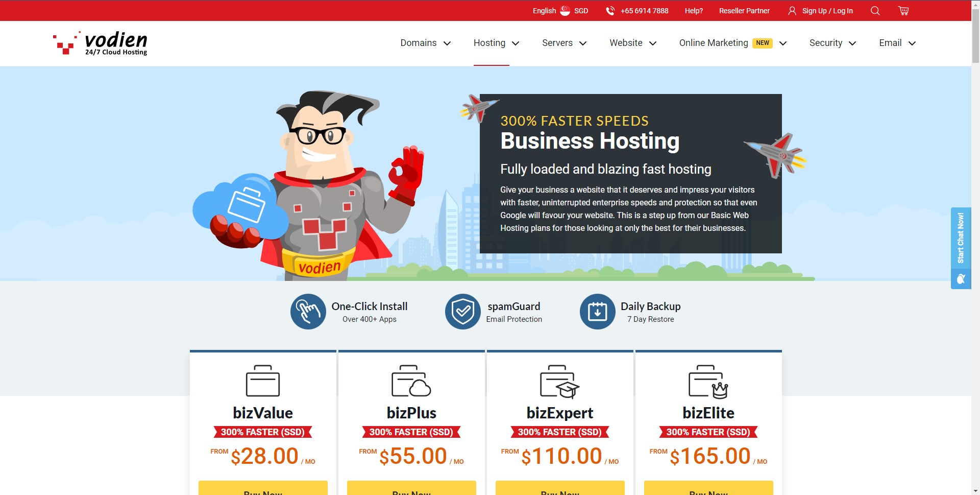Open the Website menu item
This screenshot has height=495, width=980.
coord(626,43)
